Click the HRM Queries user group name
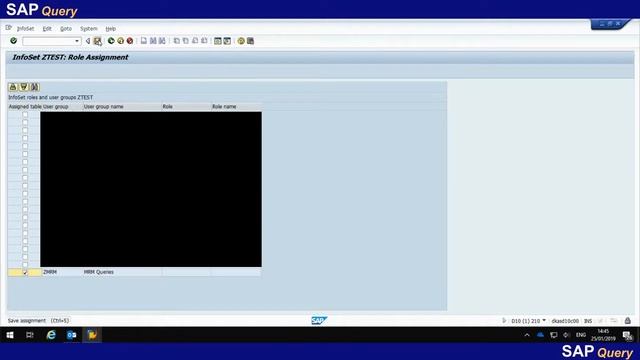Image resolution: width=640 pixels, height=360 pixels. tap(99, 272)
